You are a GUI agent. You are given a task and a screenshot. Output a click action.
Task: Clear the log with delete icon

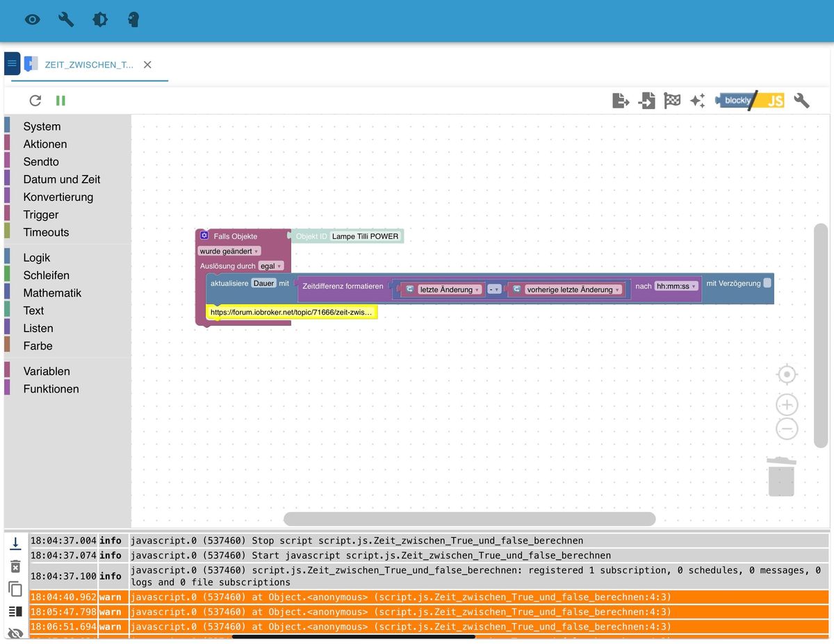(x=15, y=567)
